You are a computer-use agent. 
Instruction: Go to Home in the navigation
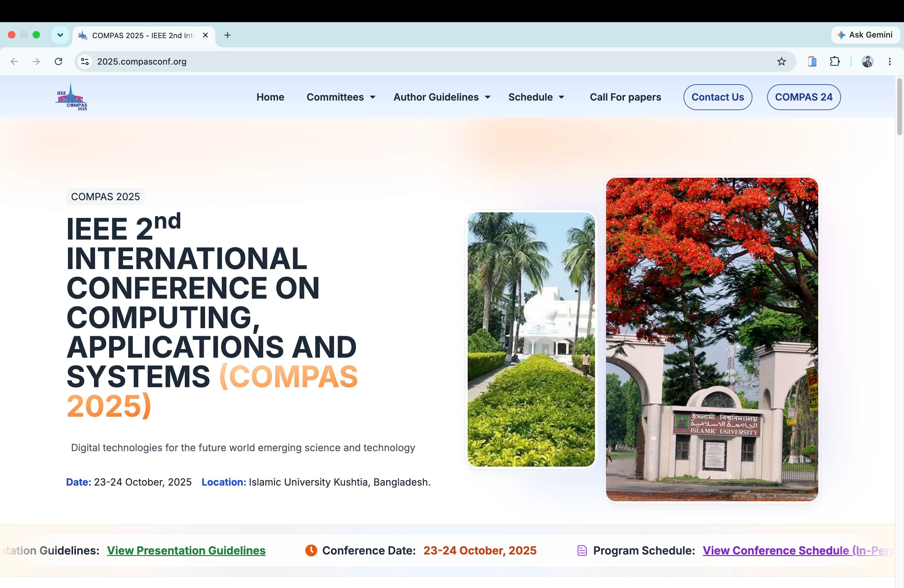pyautogui.click(x=270, y=97)
